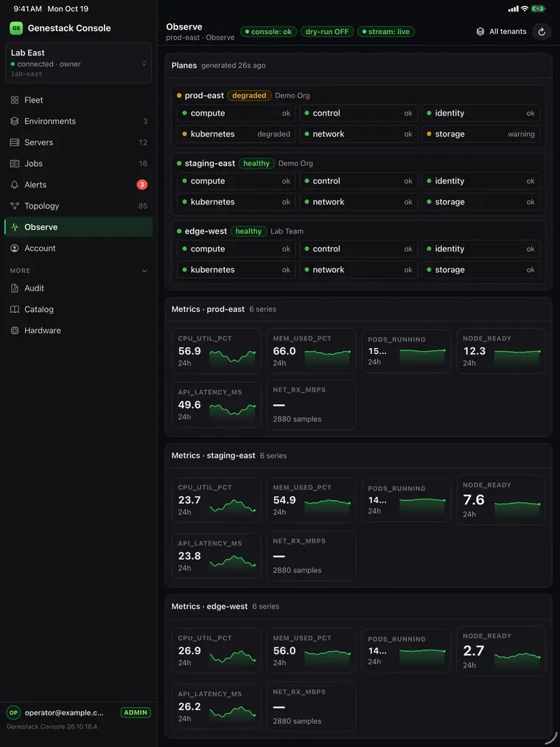560x747 pixels.
Task: Select prod-east compute tile
Action: tap(237, 113)
